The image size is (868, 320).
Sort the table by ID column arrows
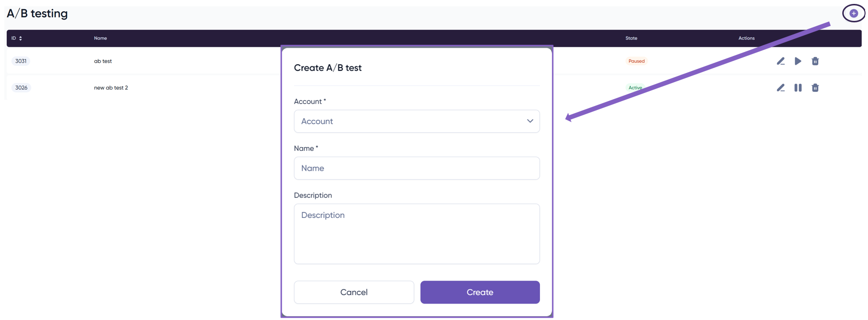20,38
